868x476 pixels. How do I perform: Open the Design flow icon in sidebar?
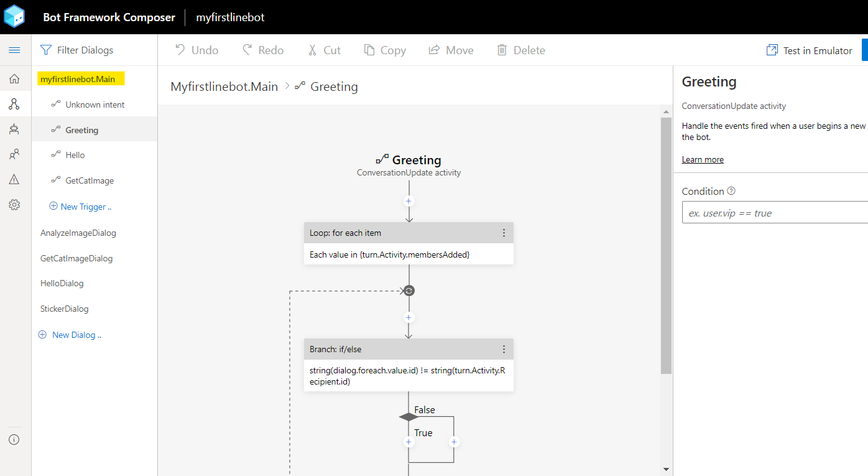point(14,104)
